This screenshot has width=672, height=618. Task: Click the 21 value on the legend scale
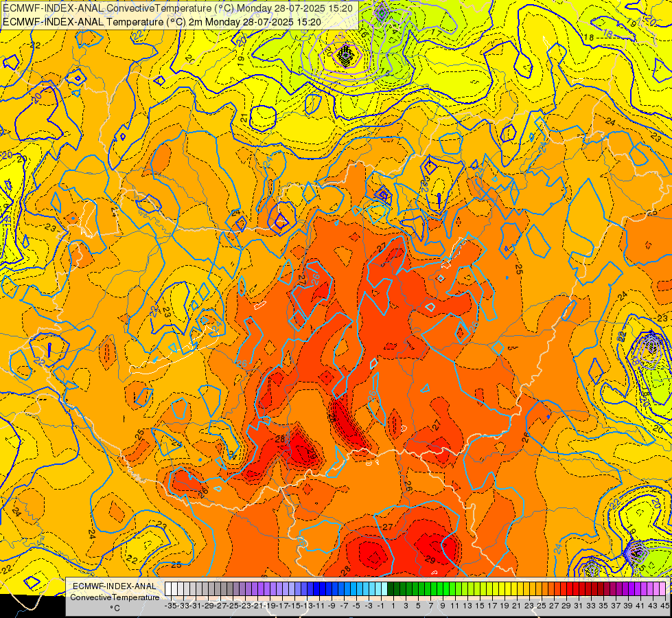click(x=516, y=606)
